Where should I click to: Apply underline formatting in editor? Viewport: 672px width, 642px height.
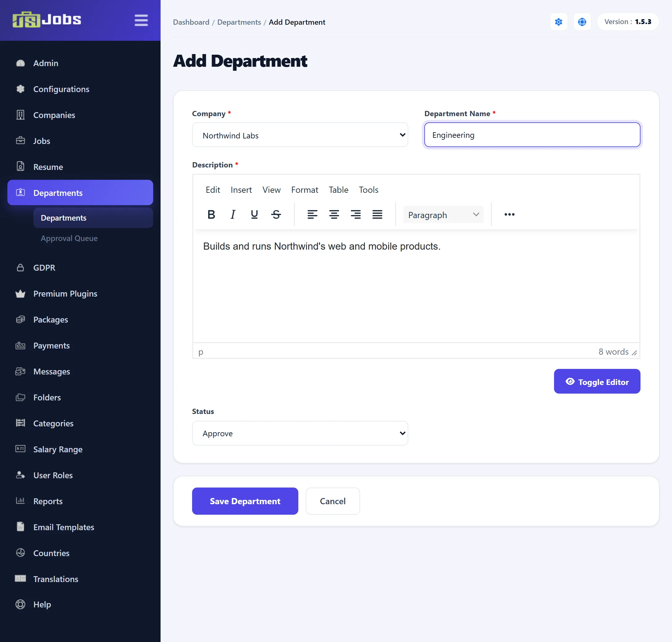254,215
